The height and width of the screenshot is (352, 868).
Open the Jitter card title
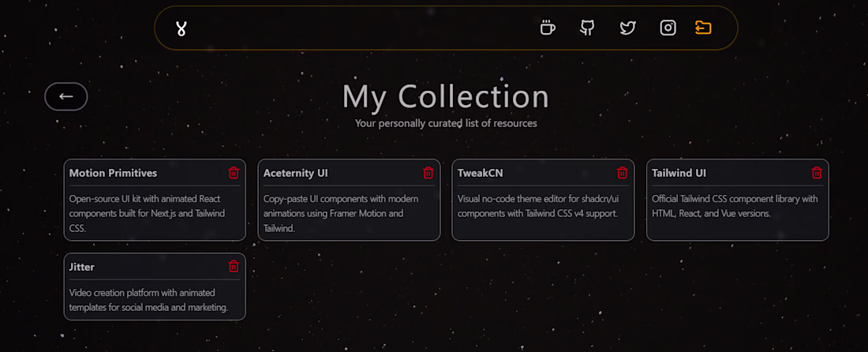point(82,267)
